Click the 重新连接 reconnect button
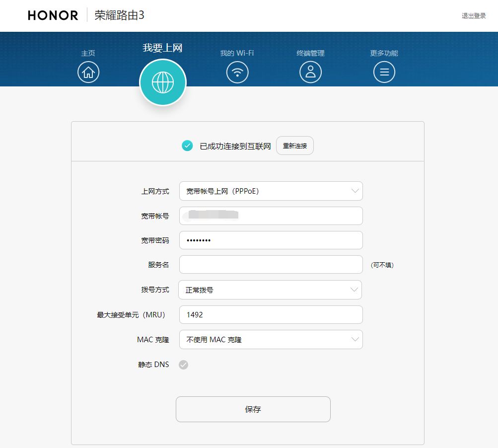This screenshot has width=498, height=448. pos(294,146)
